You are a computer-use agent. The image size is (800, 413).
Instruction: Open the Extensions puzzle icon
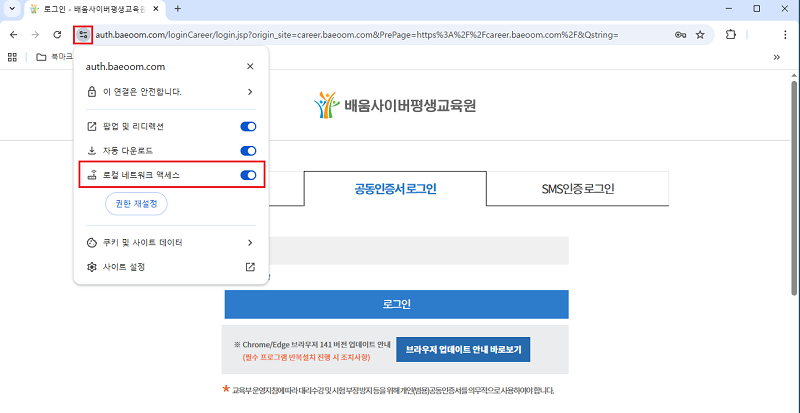coord(731,34)
